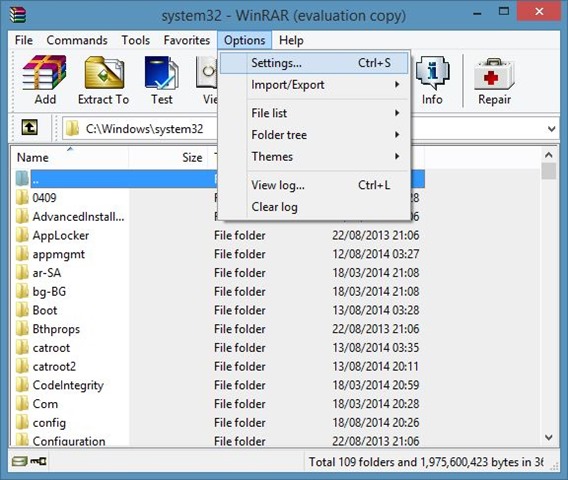Select the ar-SA folder
Screen dimensions: 568x480
pos(47,273)
